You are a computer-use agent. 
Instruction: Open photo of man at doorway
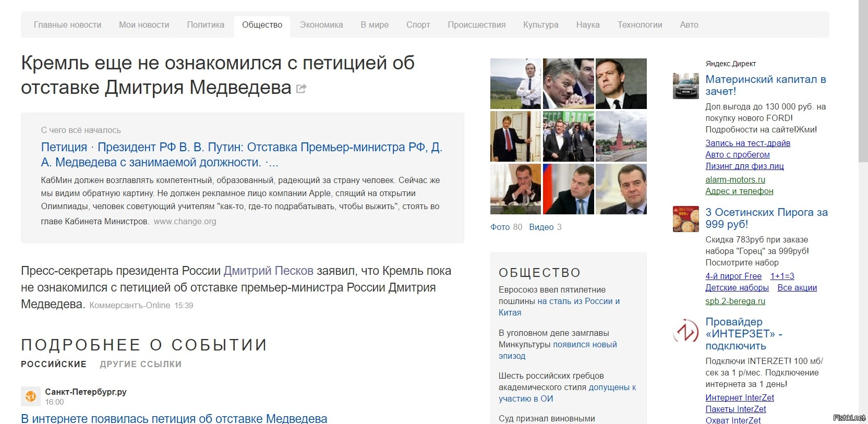(516, 136)
